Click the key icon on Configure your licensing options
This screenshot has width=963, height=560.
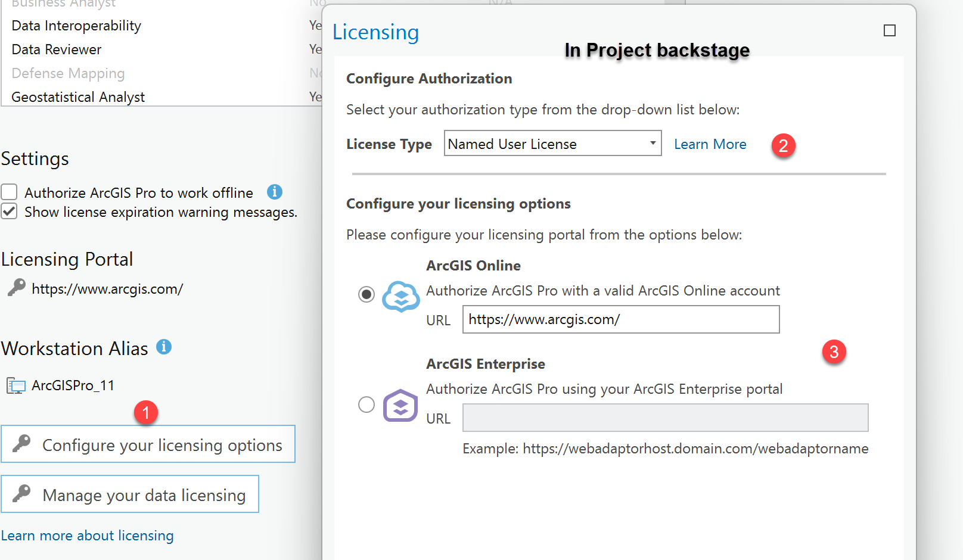[x=21, y=444]
